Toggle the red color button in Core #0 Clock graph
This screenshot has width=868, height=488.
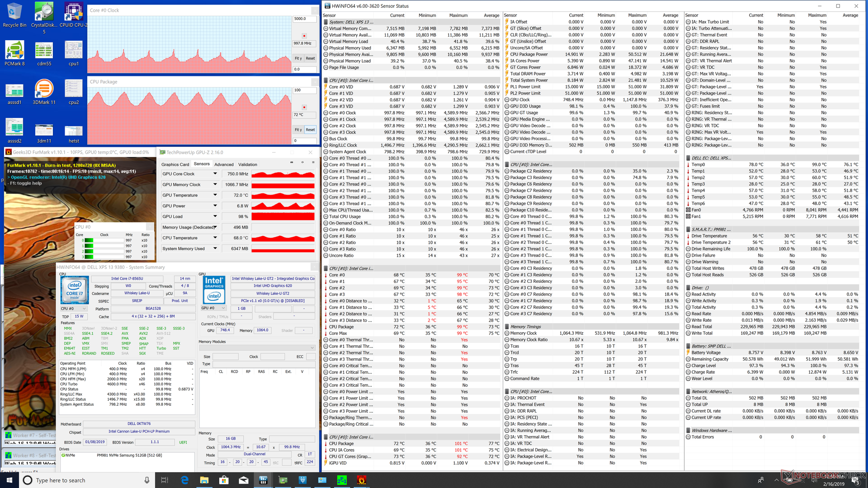(304, 36)
